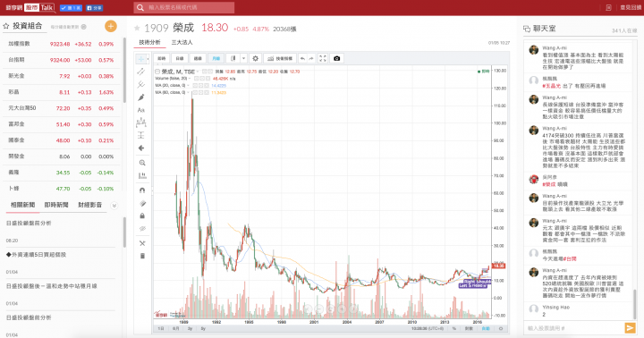644x338 pixels.
Task: Open 三大法人 tab
Action: [x=182, y=42]
